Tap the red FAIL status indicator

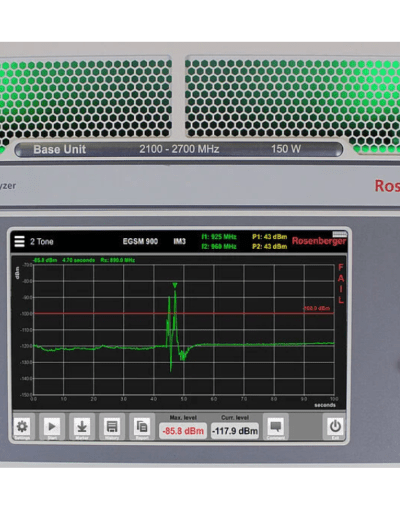(341, 284)
